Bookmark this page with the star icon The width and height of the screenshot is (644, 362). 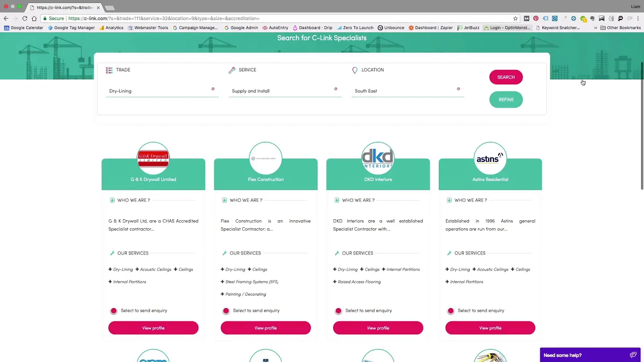tap(515, 19)
